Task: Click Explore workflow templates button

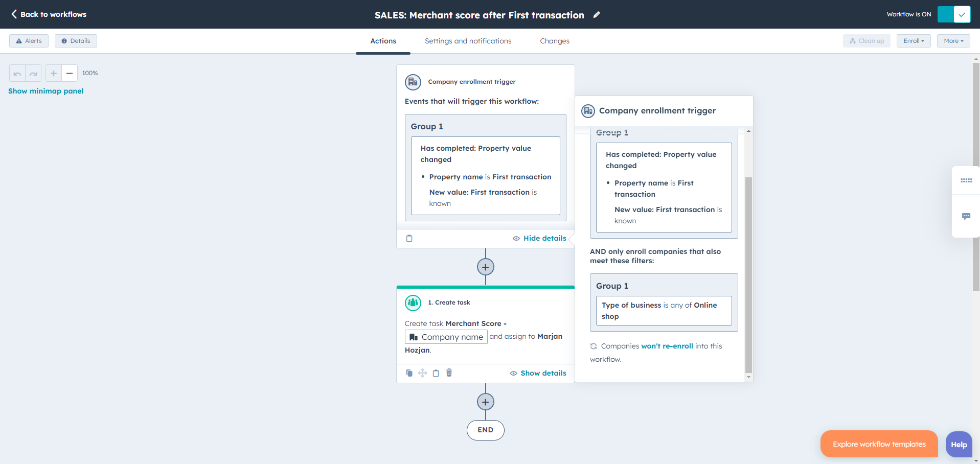Action: pos(879,444)
